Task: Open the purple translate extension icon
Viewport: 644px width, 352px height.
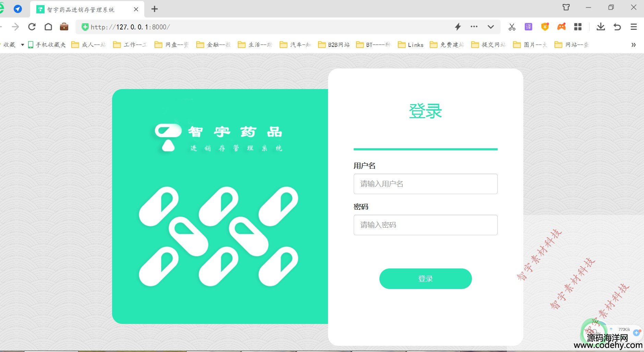Action: coord(528,27)
